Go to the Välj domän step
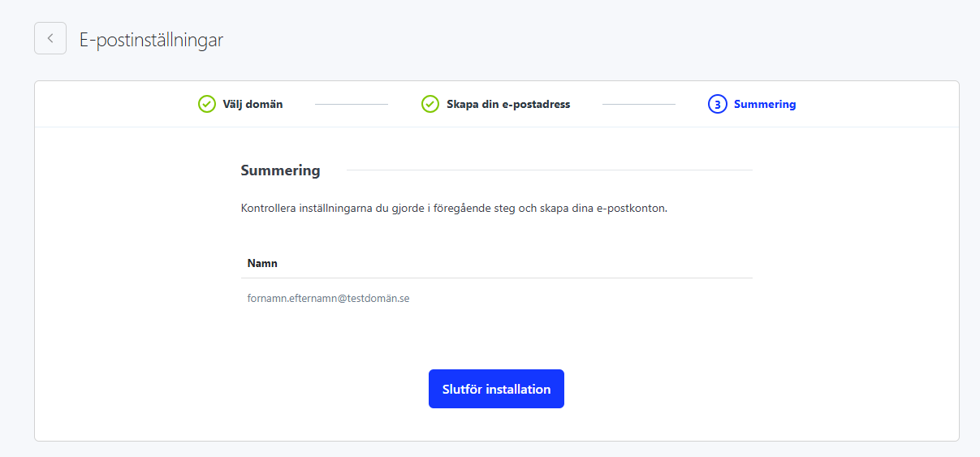Viewport: 980px width, 457px height. coord(253,104)
